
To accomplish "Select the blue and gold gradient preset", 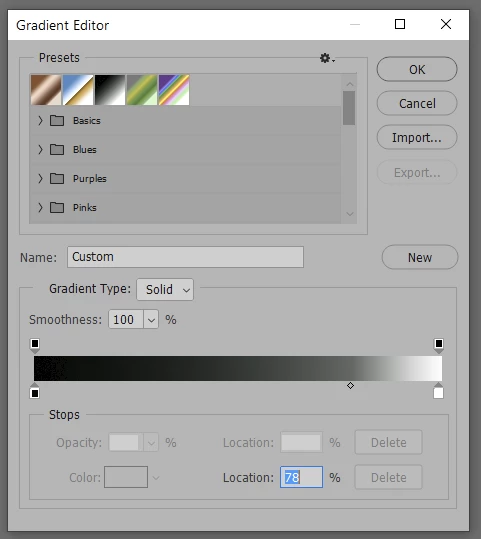I will tap(78, 90).
